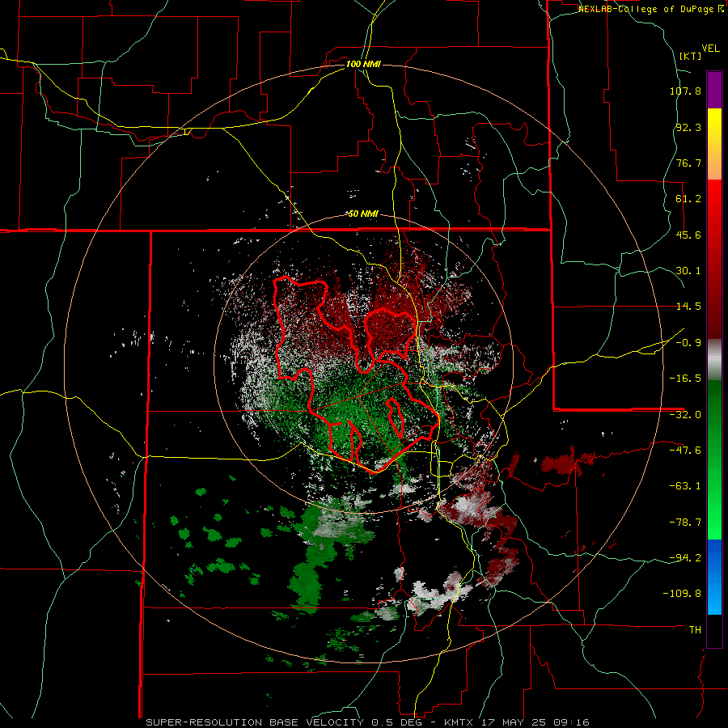Click the -109.8 legend value

(x=682, y=594)
